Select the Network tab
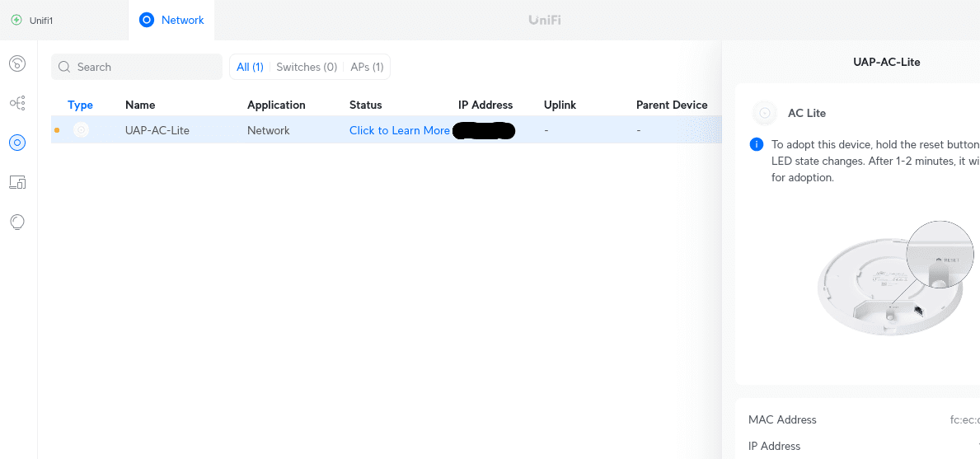The width and height of the screenshot is (980, 459). (x=172, y=20)
